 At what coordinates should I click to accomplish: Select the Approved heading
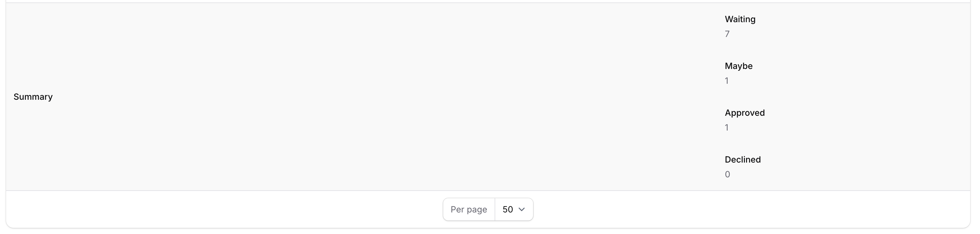point(744,113)
